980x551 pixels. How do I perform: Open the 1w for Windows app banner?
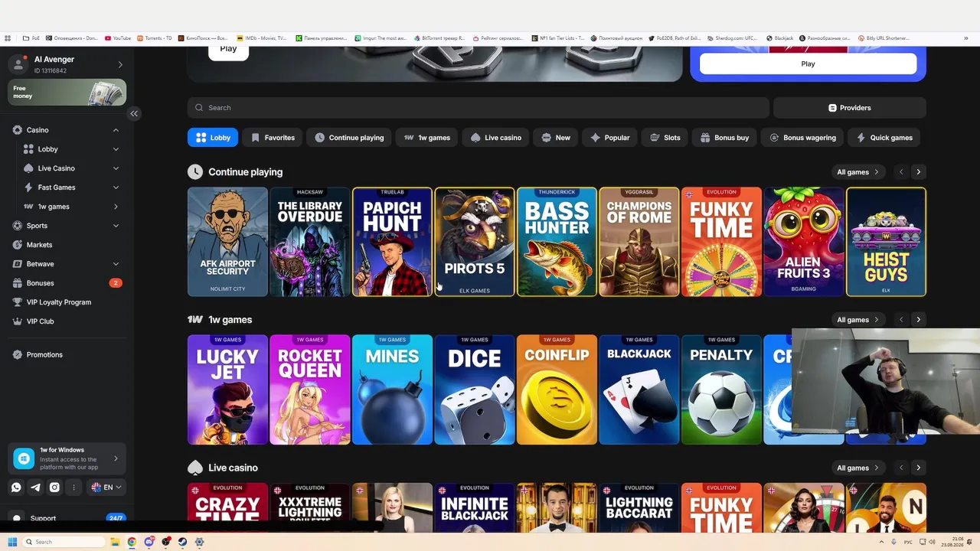pos(67,458)
